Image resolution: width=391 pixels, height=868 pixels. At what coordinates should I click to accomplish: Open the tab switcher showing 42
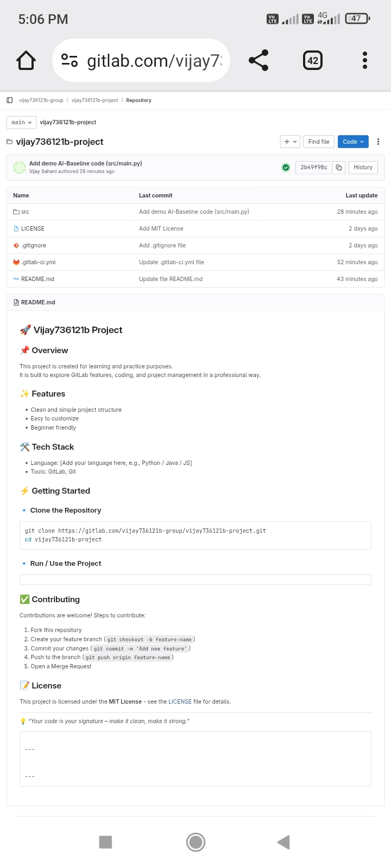click(312, 60)
